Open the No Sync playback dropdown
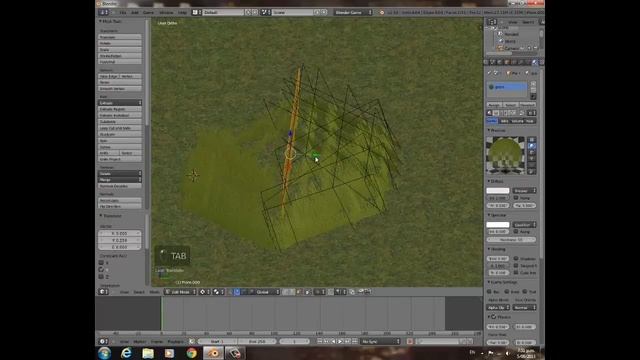 380,341
